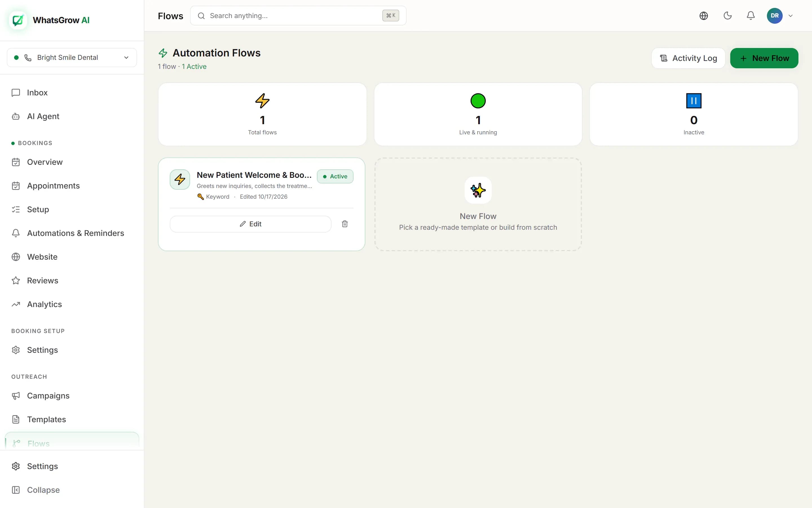812x508 pixels.
Task: Click the Keyword trigger label
Action: tap(213, 196)
